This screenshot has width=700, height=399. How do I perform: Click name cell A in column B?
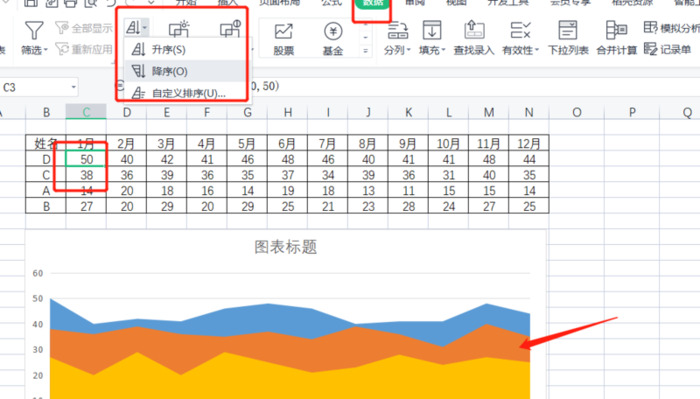(x=46, y=190)
